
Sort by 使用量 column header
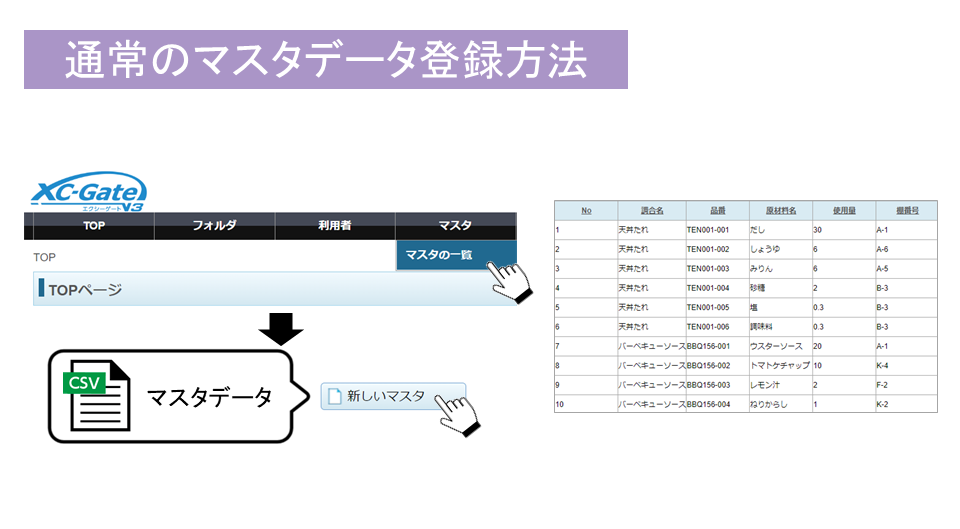[843, 210]
